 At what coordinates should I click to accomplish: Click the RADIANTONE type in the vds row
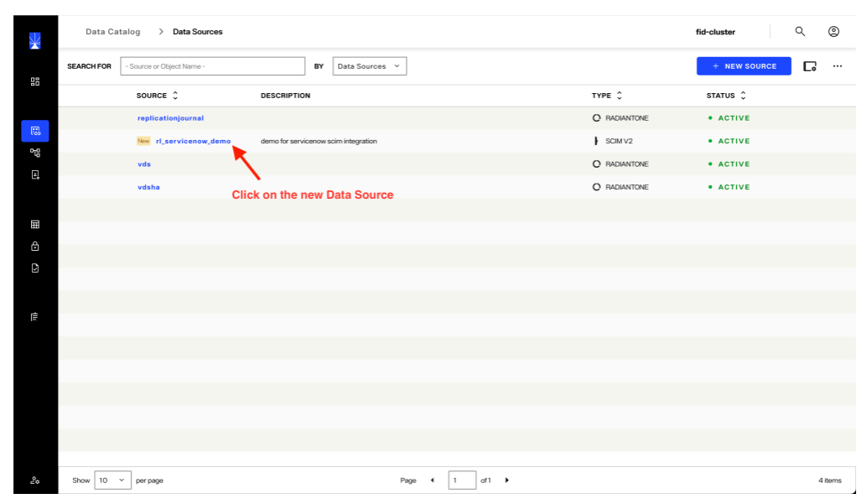tap(626, 164)
